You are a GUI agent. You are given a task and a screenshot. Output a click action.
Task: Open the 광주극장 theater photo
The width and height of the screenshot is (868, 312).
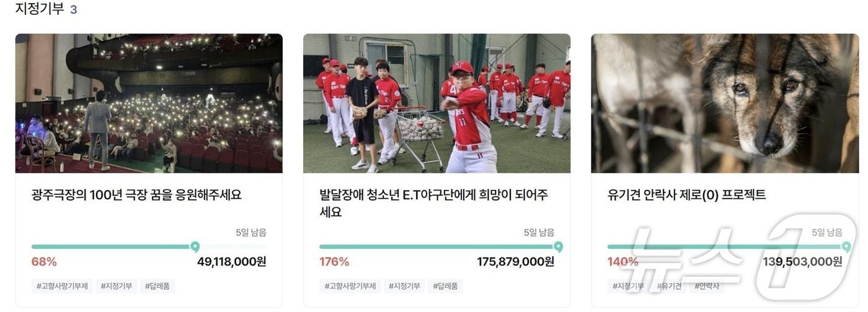pyautogui.click(x=149, y=103)
